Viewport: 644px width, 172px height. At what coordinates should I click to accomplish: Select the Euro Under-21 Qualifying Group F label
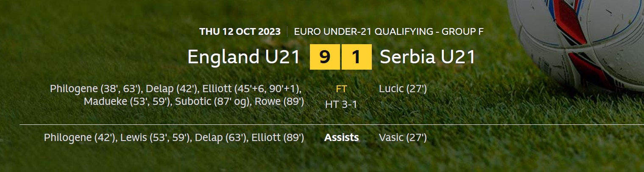pos(389,31)
